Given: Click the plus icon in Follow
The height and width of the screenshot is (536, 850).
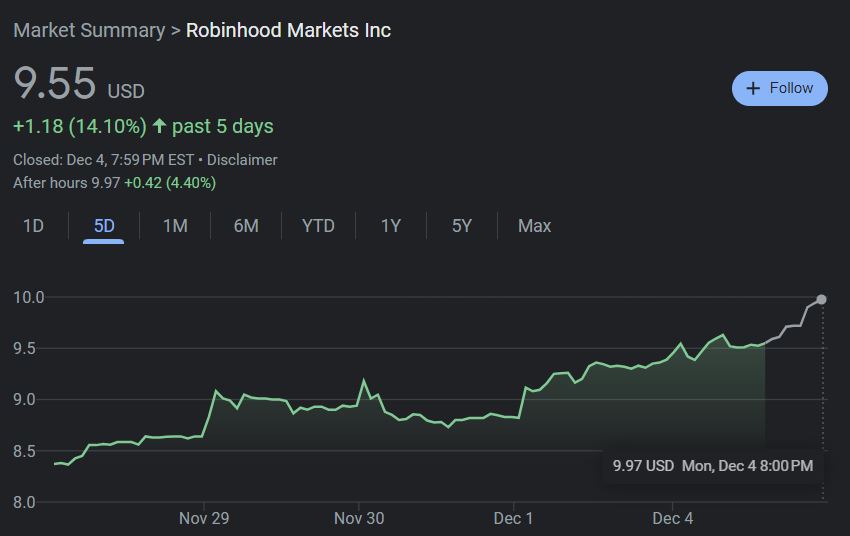Looking at the screenshot, I should click(x=753, y=88).
